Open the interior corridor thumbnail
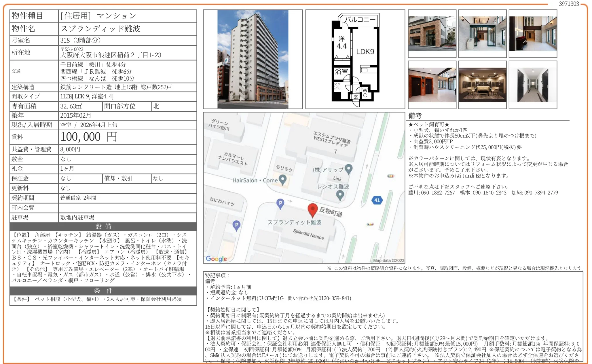The height and width of the screenshot is (364, 592). 533,85
